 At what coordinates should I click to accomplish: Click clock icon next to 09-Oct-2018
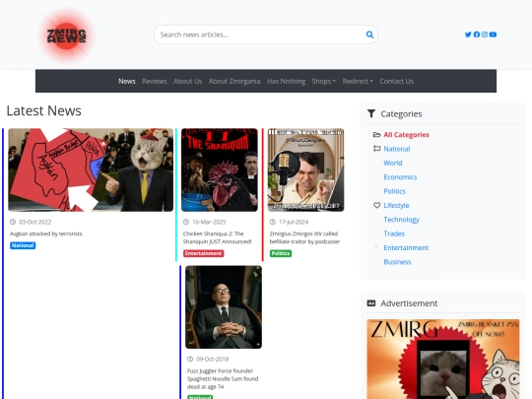tap(190, 359)
